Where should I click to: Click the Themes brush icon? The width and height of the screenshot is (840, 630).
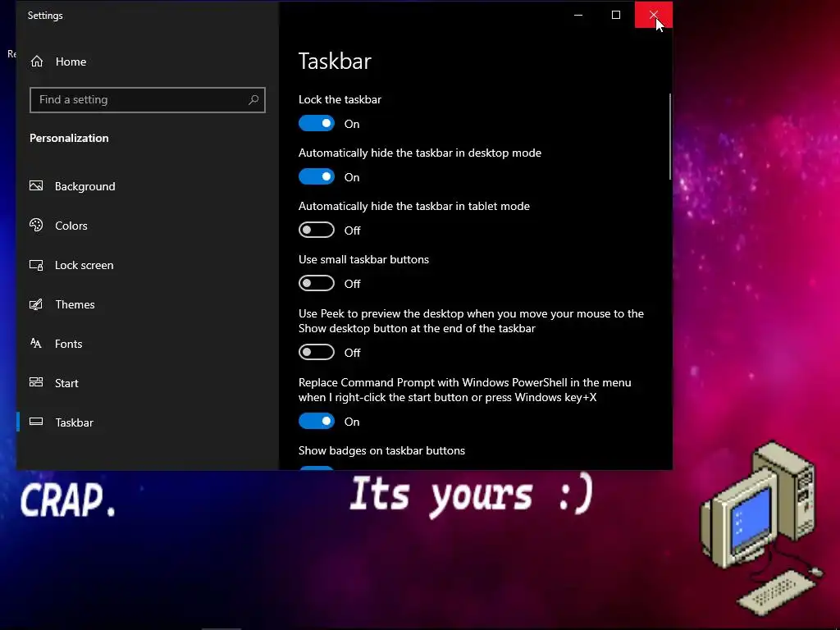pyautogui.click(x=36, y=304)
